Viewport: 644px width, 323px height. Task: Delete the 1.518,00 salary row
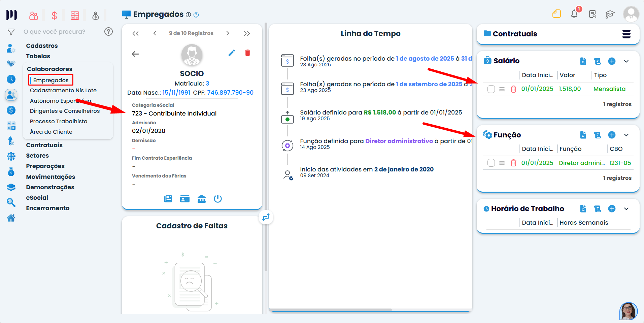click(x=513, y=89)
